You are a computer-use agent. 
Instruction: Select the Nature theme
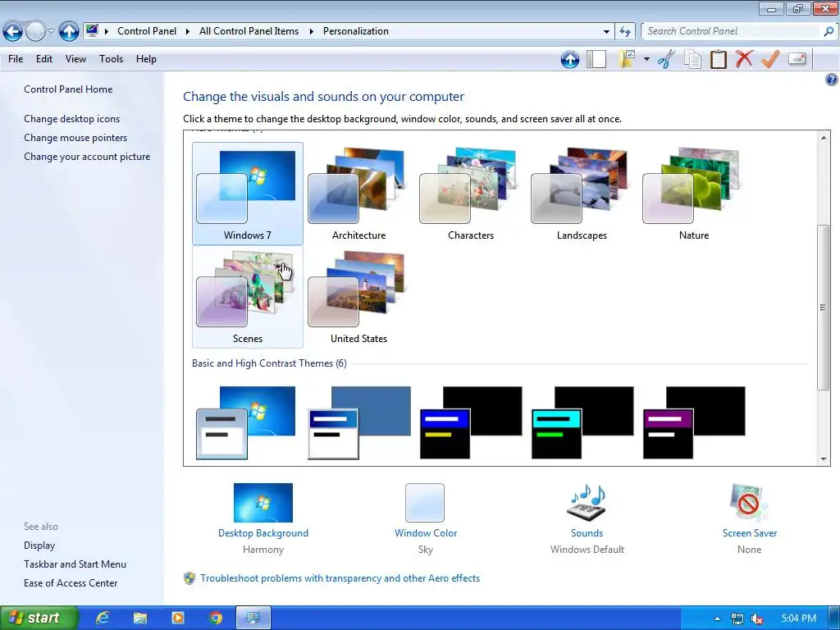point(694,194)
